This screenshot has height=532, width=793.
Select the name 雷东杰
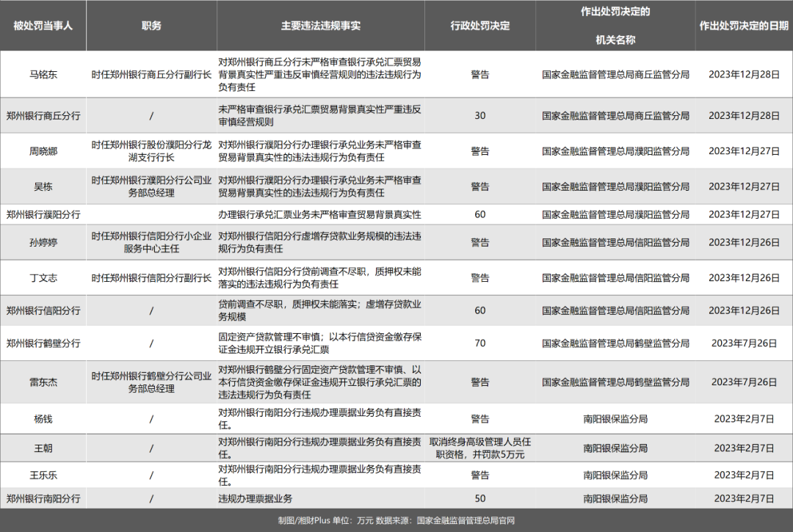coord(43,382)
